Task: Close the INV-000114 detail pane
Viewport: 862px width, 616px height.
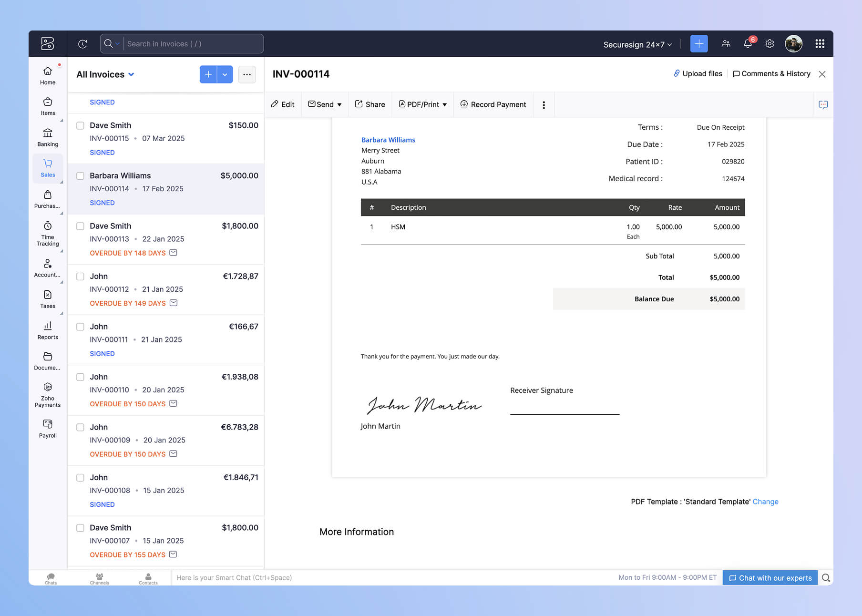Action: pos(822,74)
